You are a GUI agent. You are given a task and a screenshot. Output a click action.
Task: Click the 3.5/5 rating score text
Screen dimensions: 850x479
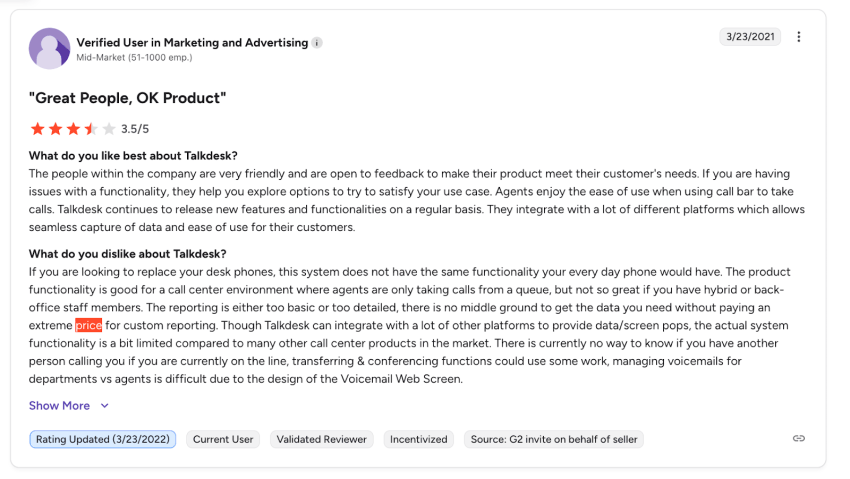pos(135,129)
